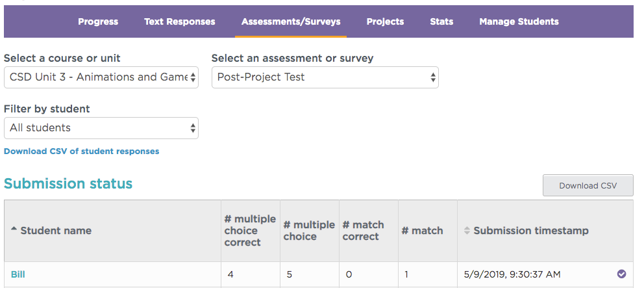Click Bill's submission timestamp cell
The width and height of the screenshot is (644, 288).
click(545, 274)
